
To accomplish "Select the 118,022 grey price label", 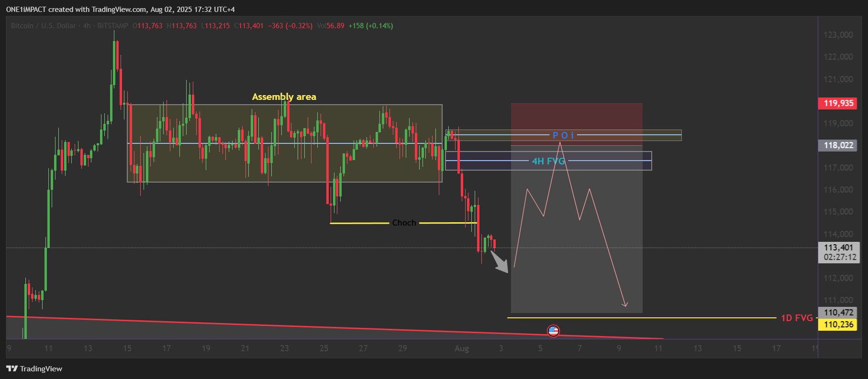I will (838, 145).
